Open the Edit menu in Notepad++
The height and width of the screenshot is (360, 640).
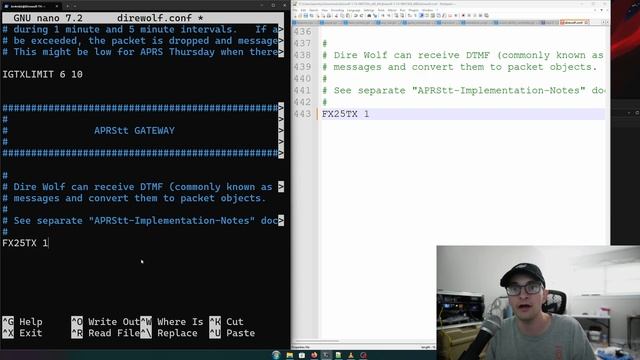[304, 10]
